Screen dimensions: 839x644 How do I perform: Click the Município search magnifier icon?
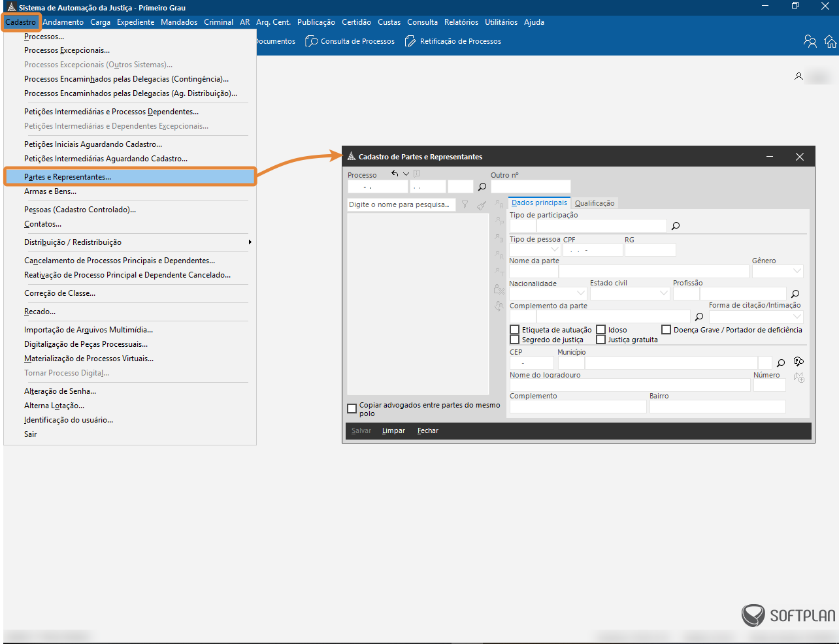[781, 363]
